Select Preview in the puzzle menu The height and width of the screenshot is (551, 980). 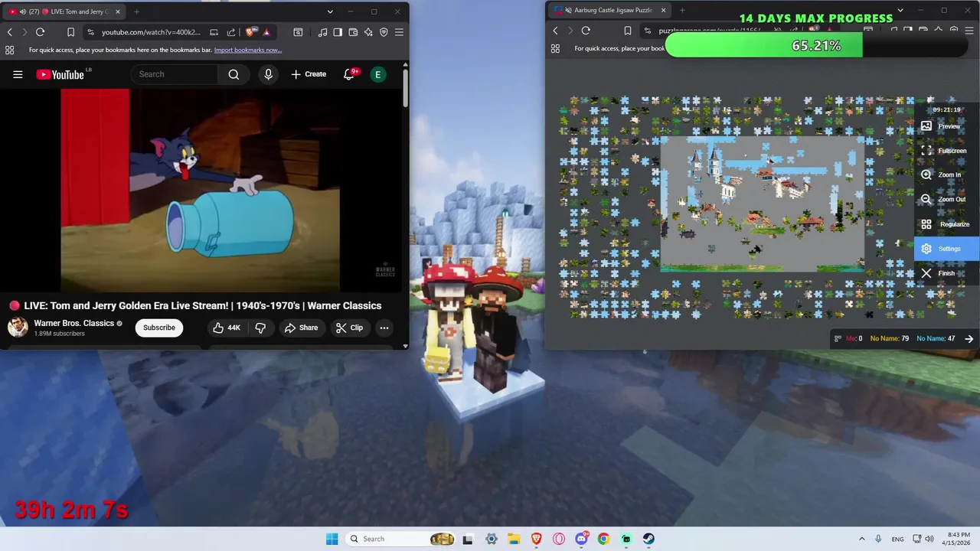tap(947, 126)
